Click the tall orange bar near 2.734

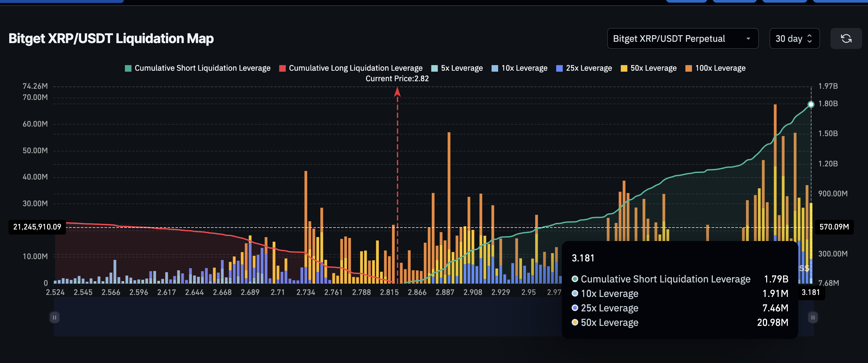[306, 203]
